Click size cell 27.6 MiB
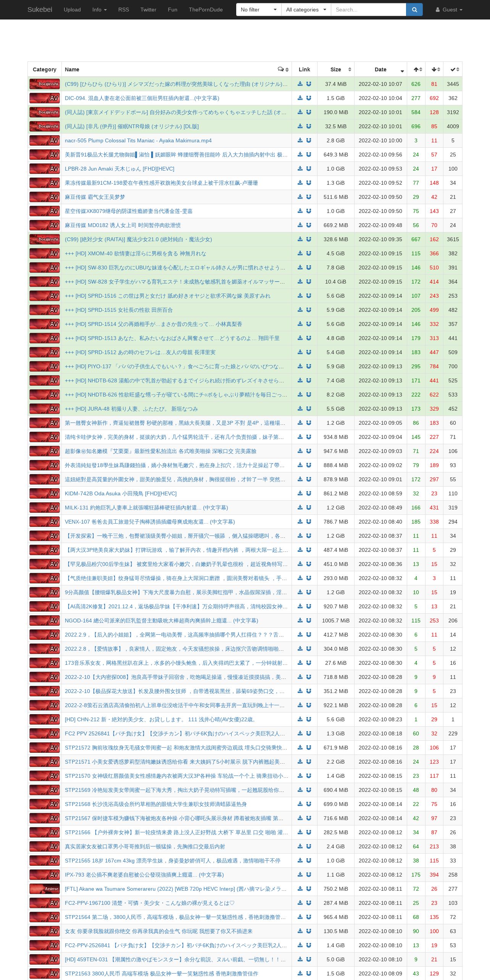 336,663
